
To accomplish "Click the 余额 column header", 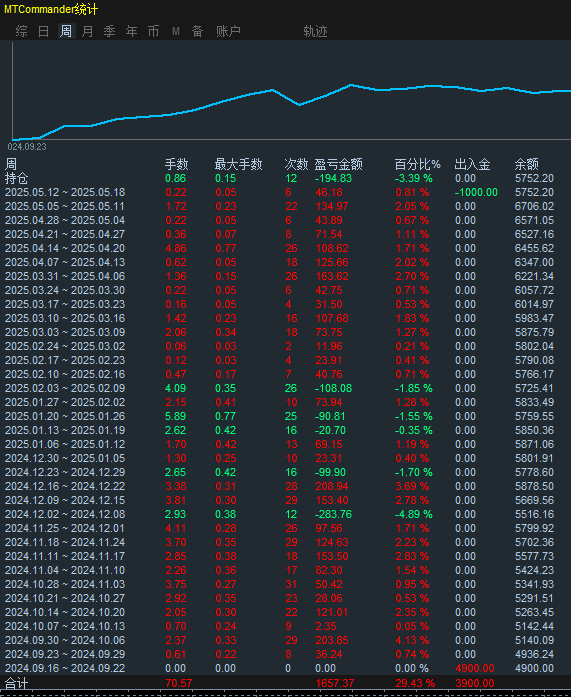I will (527, 164).
